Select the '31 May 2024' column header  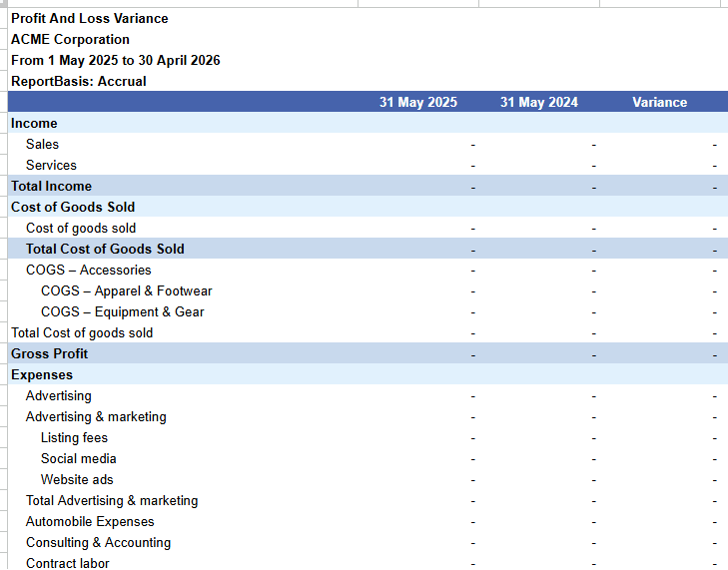tap(539, 102)
